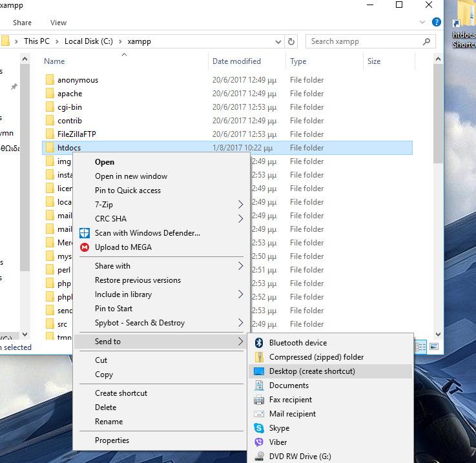This screenshot has height=463, width=476.
Task: Click chevron between This PC and Local Disk
Action: tap(57, 41)
